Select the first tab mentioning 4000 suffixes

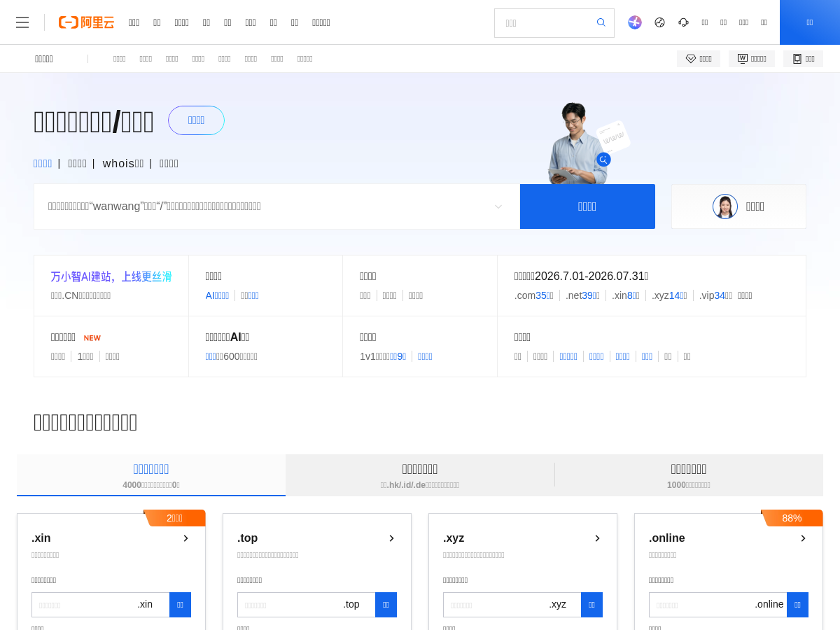pos(151,475)
